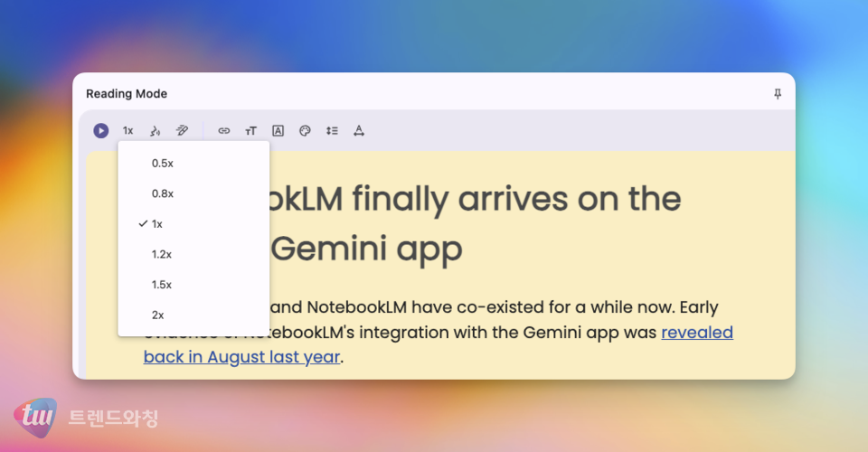Click the Reading Mode panel title

tap(127, 94)
